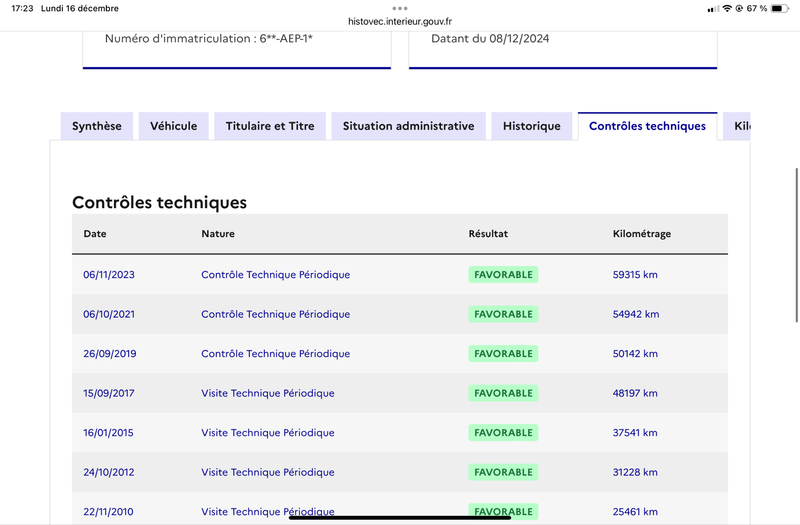Viewport: 800px width, 525px height.
Task: Click the 48197 km mileage value
Action: coord(635,393)
